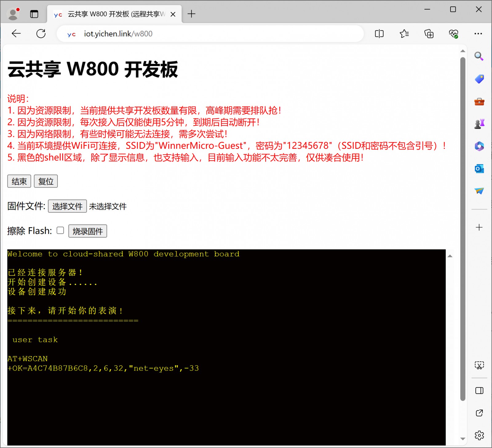Add a sidebar app with plus button
This screenshot has height=448, width=492.
[479, 227]
